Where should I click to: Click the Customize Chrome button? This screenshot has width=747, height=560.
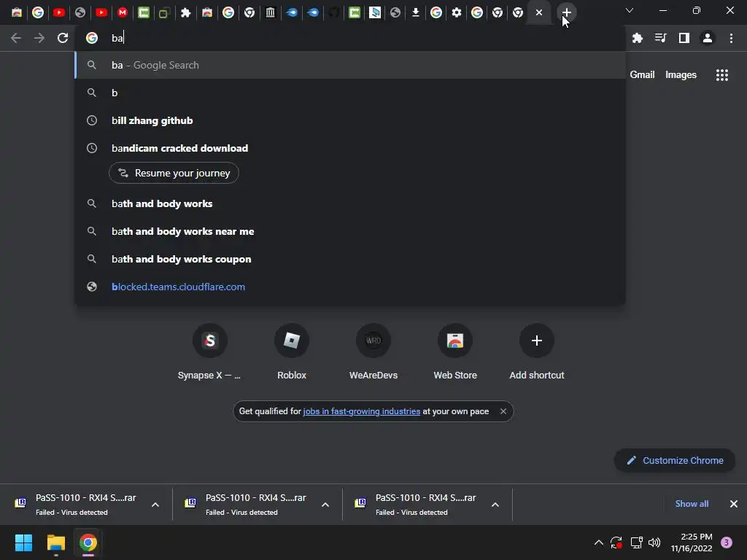pos(675,461)
